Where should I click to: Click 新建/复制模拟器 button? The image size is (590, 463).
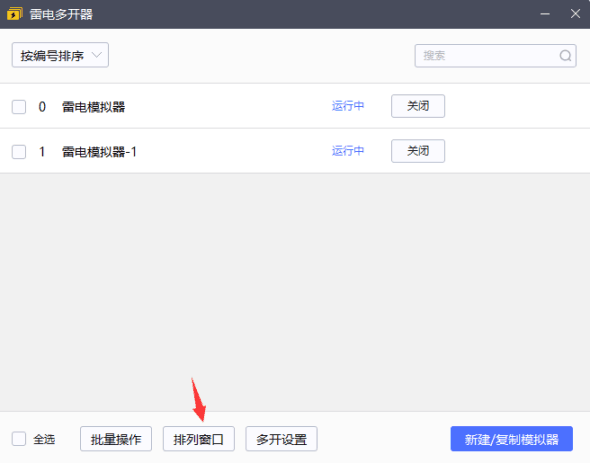click(x=512, y=439)
